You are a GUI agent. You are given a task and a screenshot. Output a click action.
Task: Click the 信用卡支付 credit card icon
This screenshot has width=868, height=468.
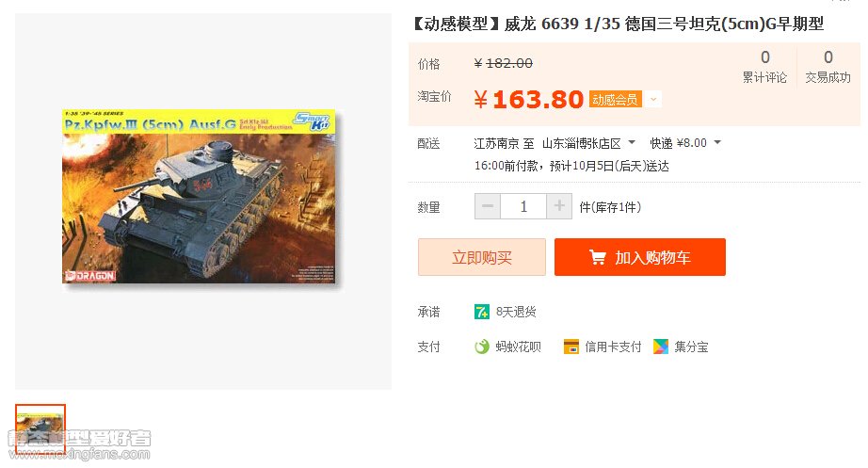(571, 347)
